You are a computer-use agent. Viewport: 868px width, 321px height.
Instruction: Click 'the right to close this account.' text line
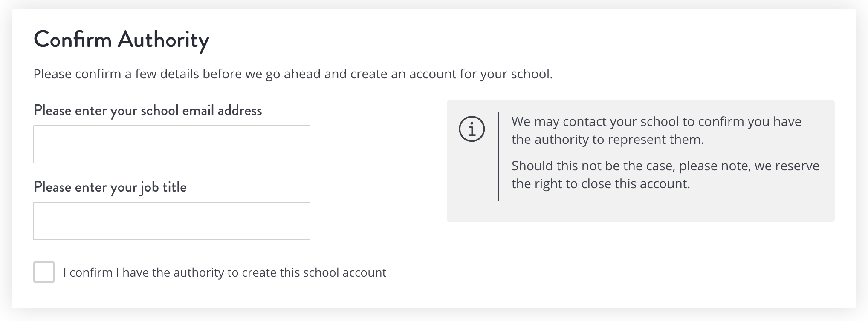[601, 184]
